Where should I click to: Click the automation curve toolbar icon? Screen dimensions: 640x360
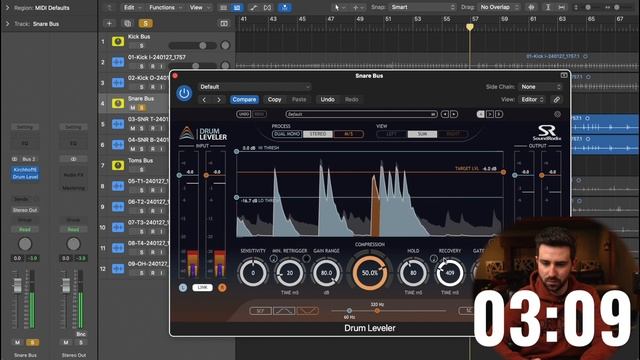pos(253,7)
